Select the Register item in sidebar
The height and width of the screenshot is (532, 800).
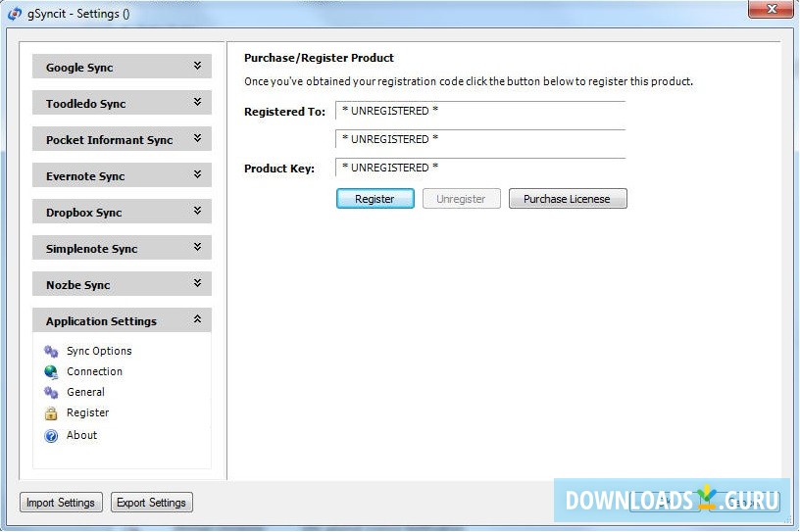click(x=88, y=412)
